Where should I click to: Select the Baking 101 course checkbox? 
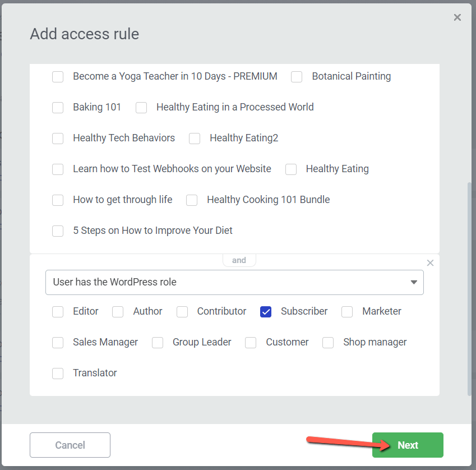(x=58, y=108)
